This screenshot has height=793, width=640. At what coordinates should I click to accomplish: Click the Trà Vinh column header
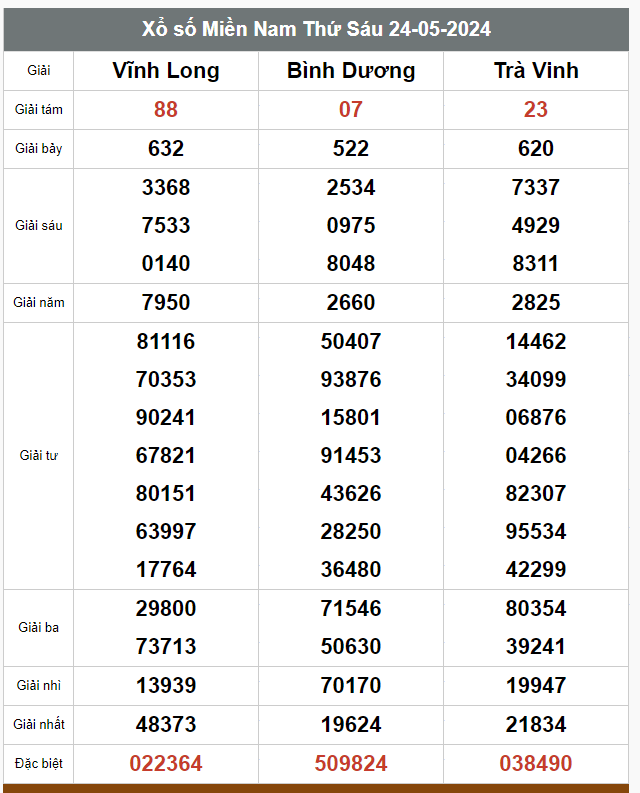[536, 70]
